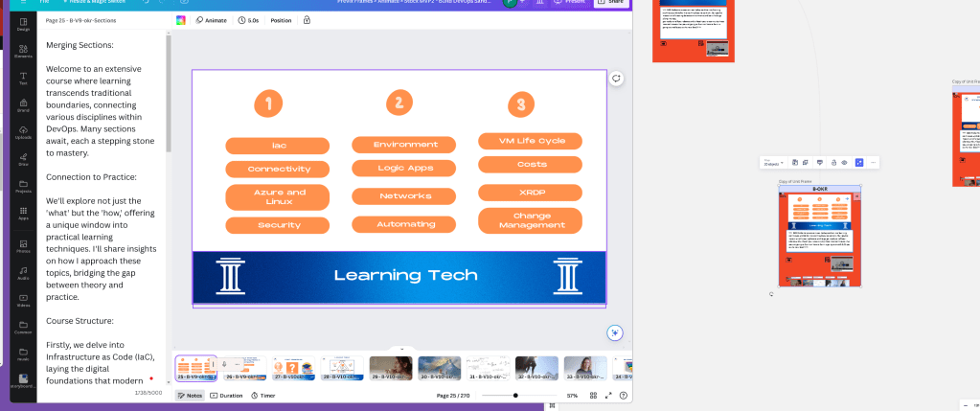Viewport: 980px width, 411px height.
Task: Open the Photos panel in sidebar
Action: pyautogui.click(x=23, y=246)
